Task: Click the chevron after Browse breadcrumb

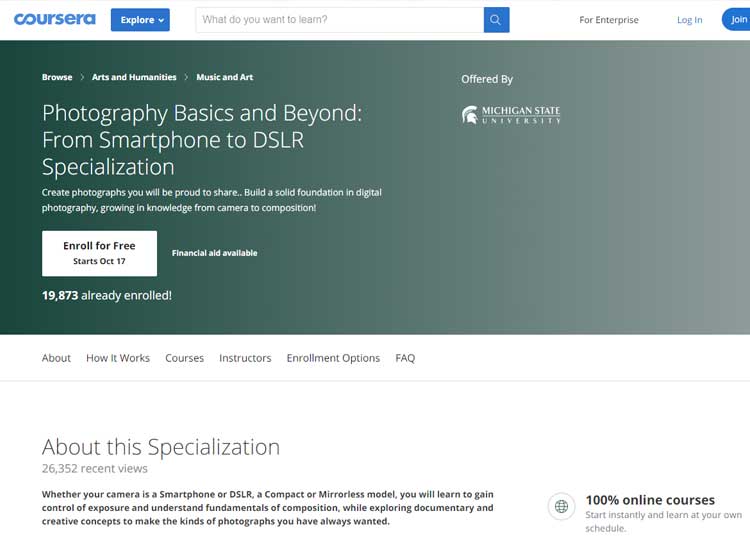Action: 82,77
